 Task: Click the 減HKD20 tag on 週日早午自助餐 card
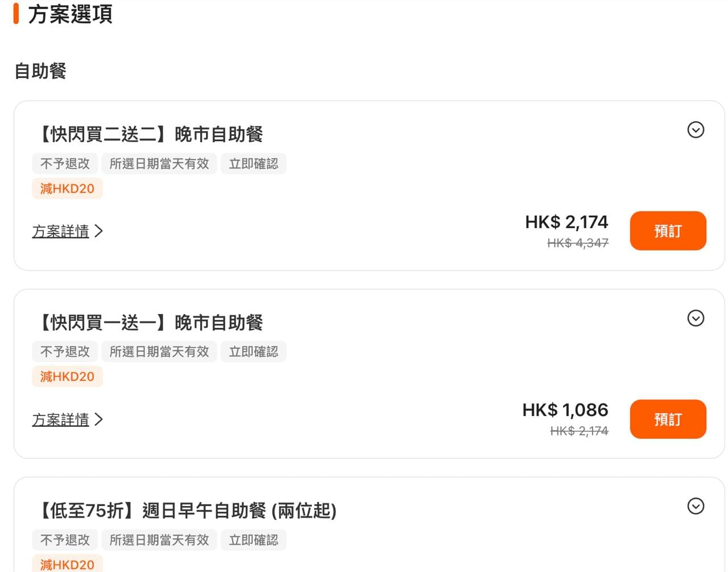(67, 563)
